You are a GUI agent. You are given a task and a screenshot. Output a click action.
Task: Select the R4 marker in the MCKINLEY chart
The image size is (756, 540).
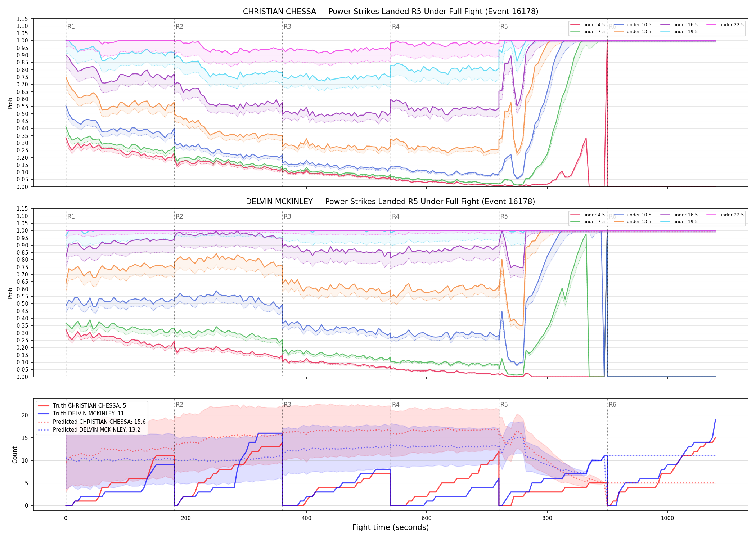tap(396, 216)
